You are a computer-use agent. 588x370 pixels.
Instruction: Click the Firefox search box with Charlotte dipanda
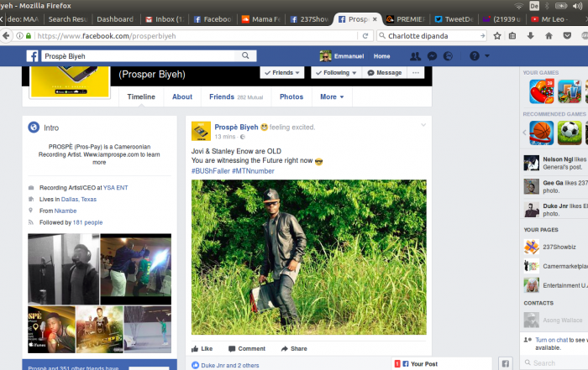[x=428, y=36]
